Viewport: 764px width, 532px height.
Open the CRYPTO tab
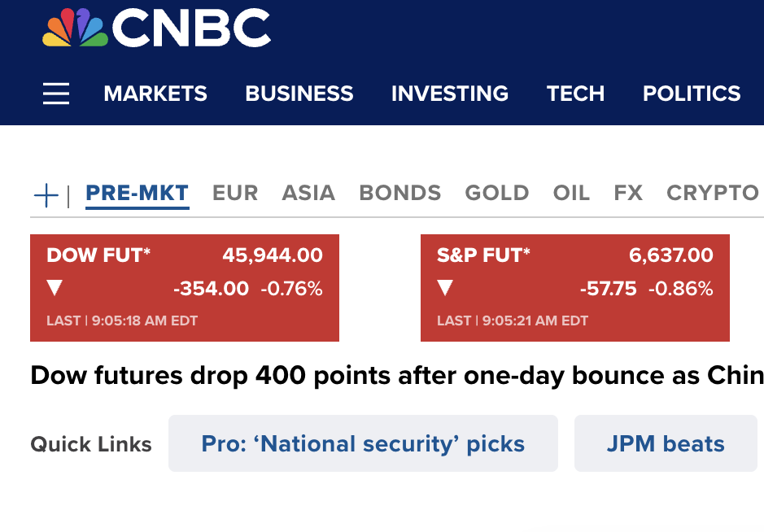(713, 194)
